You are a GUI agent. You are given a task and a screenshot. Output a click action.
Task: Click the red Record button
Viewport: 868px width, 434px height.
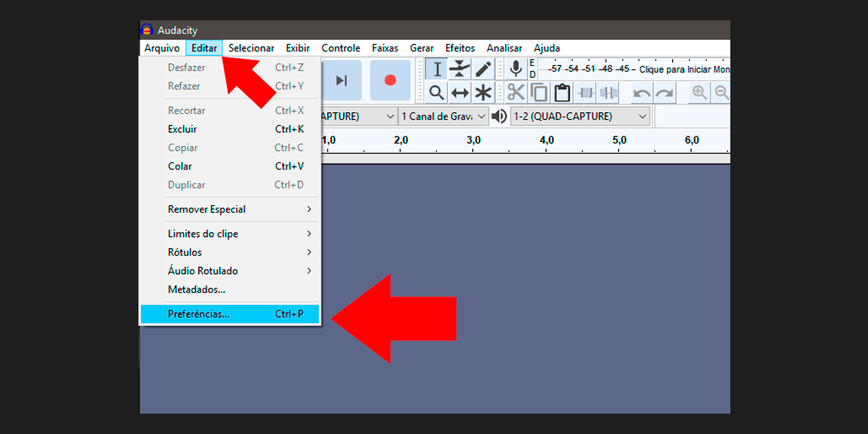(x=390, y=80)
